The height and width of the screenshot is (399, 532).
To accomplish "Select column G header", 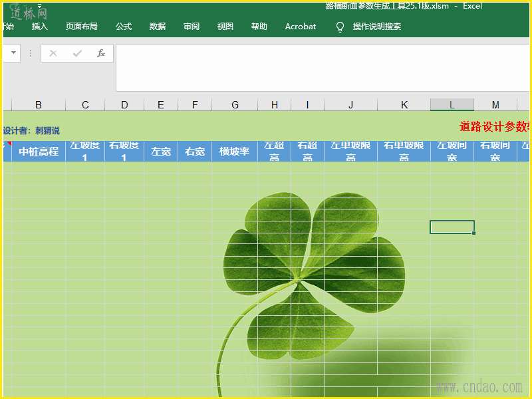I will point(235,105).
